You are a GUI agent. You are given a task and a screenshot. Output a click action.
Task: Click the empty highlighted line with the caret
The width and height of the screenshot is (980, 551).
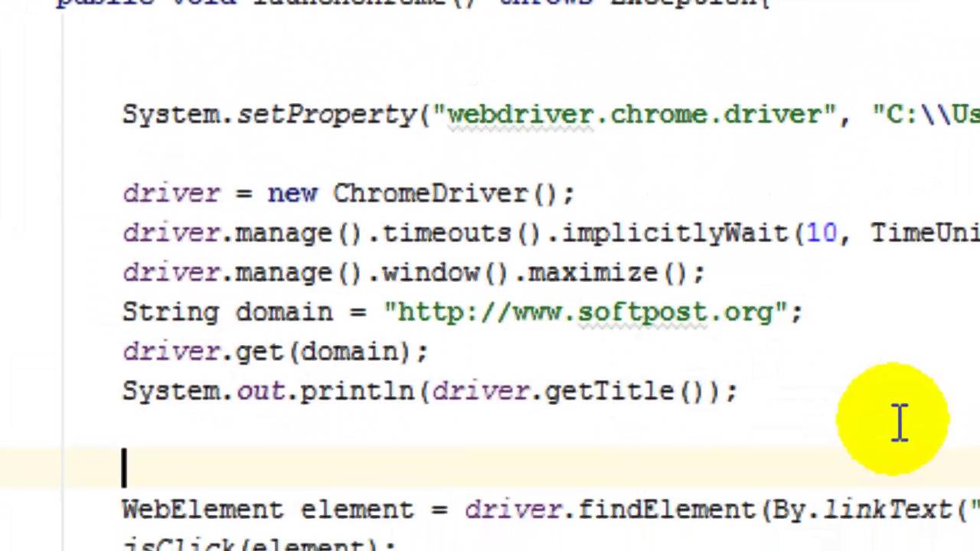point(490,468)
